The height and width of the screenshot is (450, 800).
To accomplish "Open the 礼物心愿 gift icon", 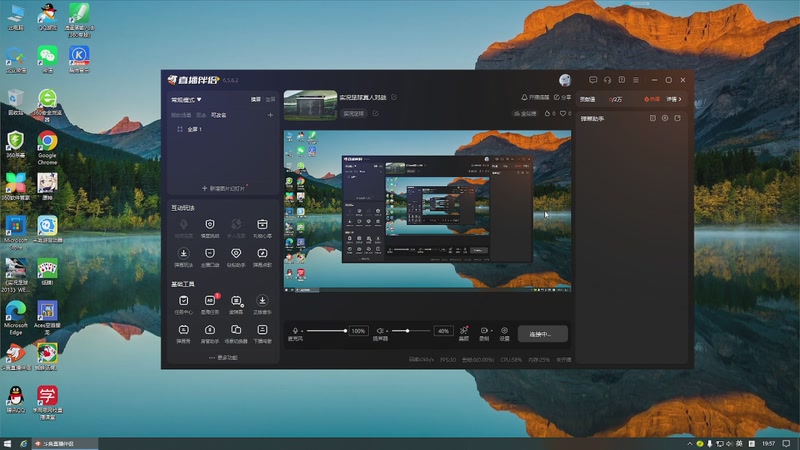I will click(x=262, y=224).
